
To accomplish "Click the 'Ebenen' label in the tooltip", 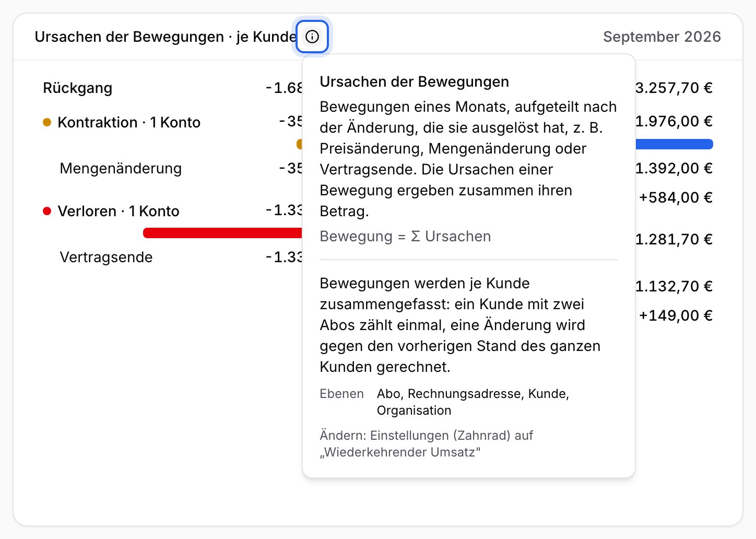I will coord(342,394).
